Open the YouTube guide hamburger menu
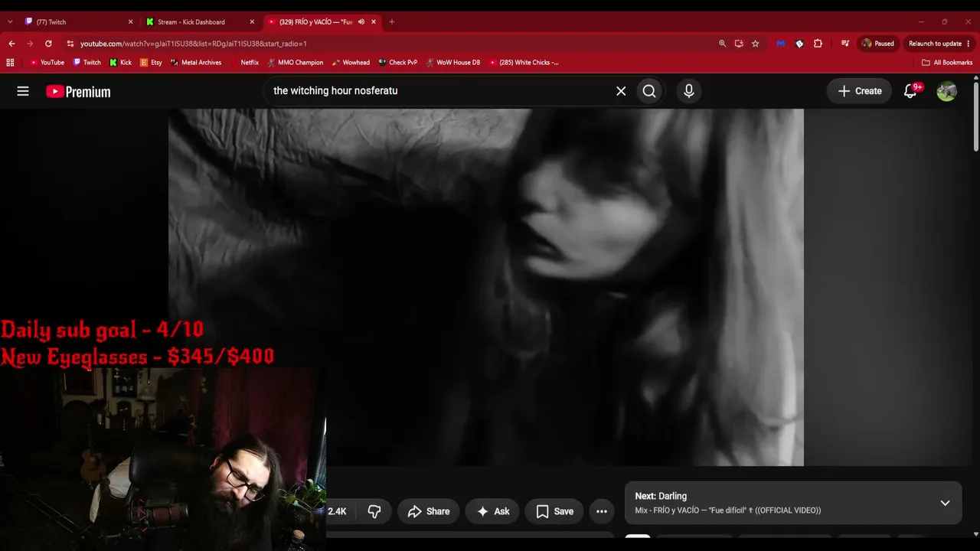Image resolution: width=980 pixels, height=551 pixels. click(x=23, y=91)
